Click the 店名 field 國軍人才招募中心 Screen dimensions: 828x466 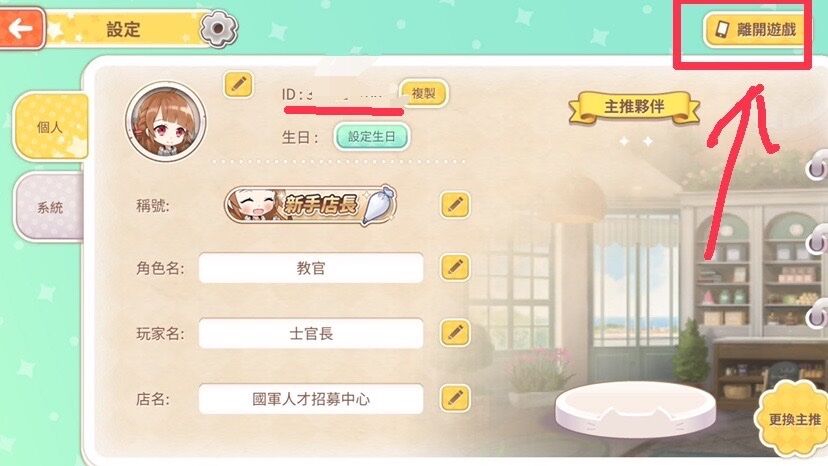[310, 399]
